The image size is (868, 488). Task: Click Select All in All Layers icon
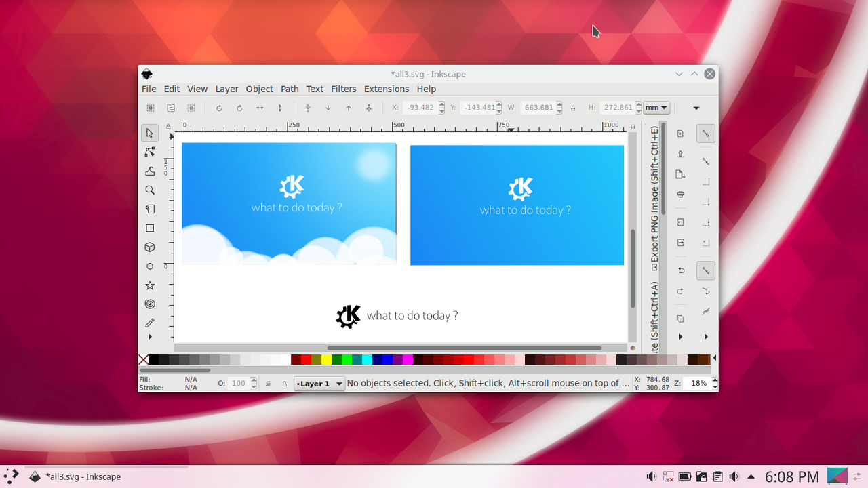(x=171, y=108)
